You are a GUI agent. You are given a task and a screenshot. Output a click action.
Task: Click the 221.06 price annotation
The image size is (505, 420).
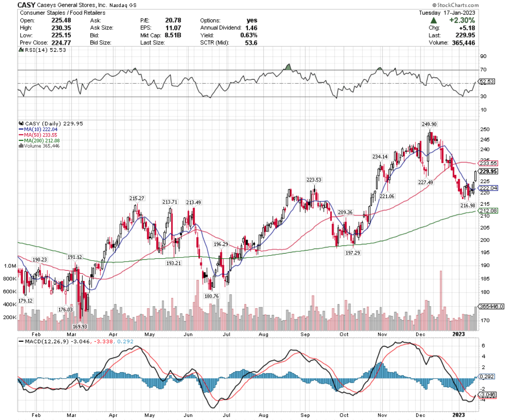coord(387,196)
